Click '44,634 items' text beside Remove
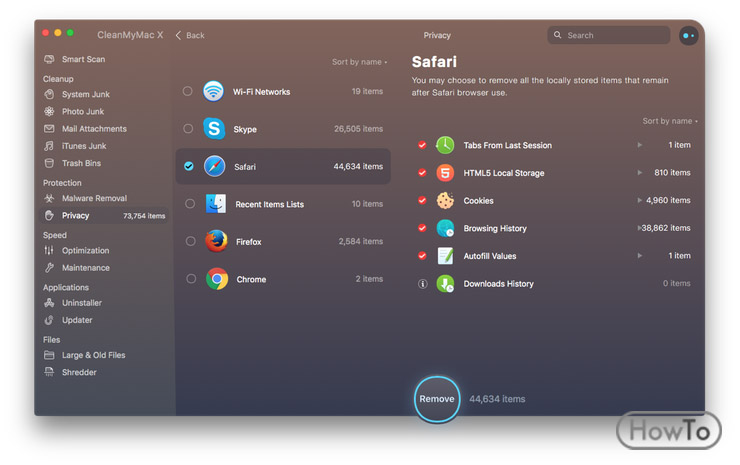 497,399
